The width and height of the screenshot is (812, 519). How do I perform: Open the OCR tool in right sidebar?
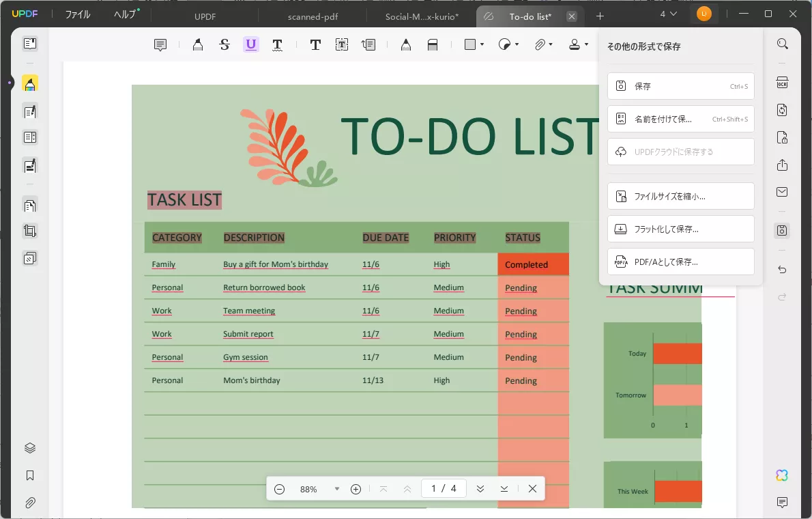(783, 83)
